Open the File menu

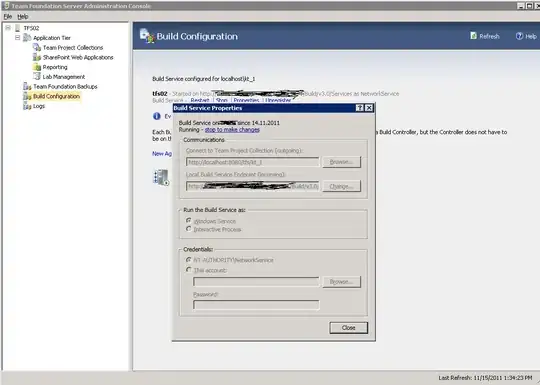(8, 16)
